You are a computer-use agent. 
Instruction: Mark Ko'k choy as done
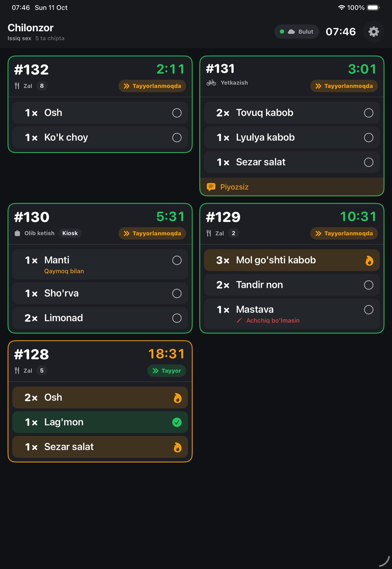pyautogui.click(x=177, y=138)
